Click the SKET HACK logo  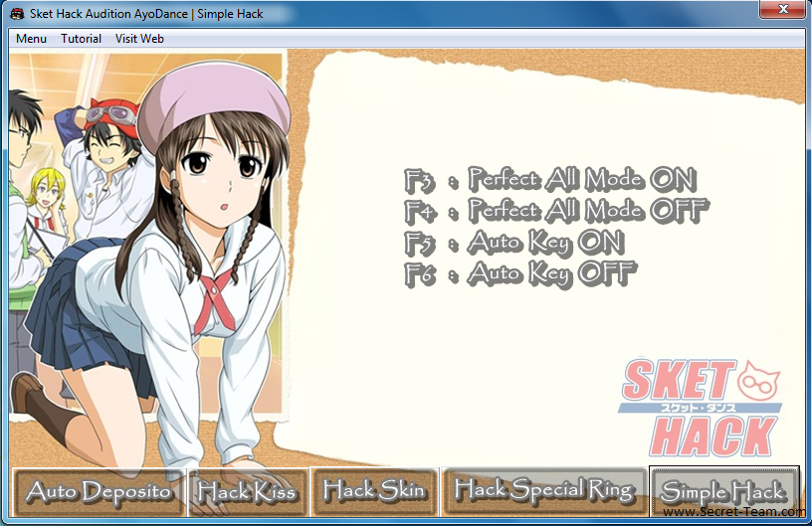[x=700, y=408]
